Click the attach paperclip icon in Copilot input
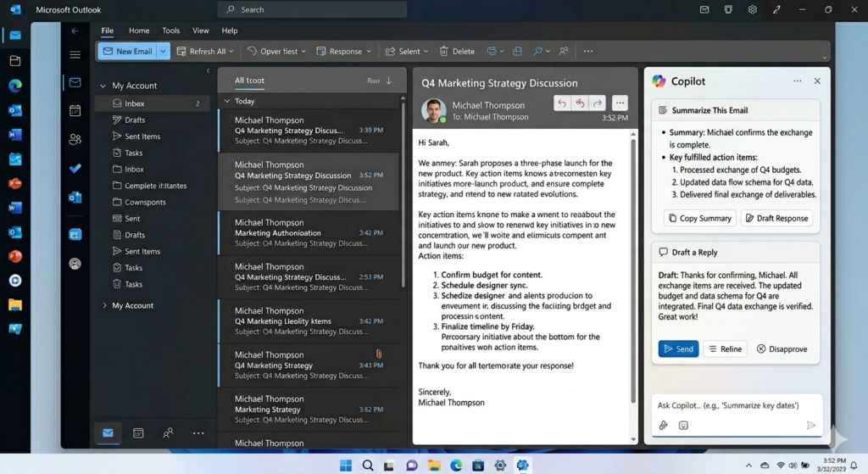This screenshot has width=868, height=474. [663, 426]
